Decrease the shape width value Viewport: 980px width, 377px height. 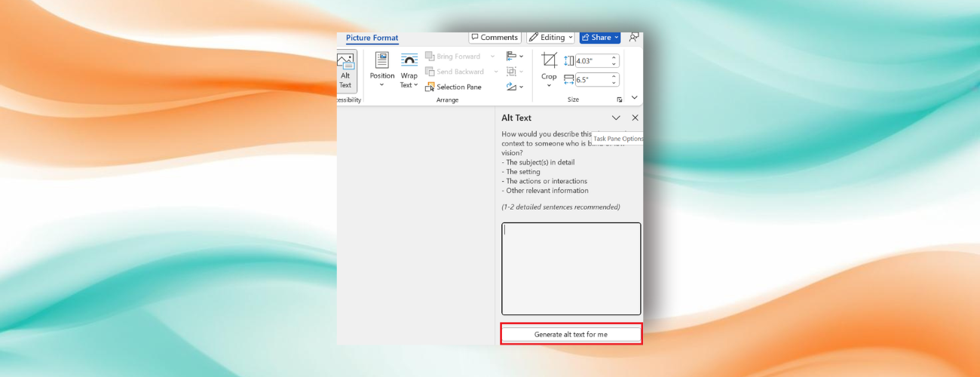[x=614, y=83]
